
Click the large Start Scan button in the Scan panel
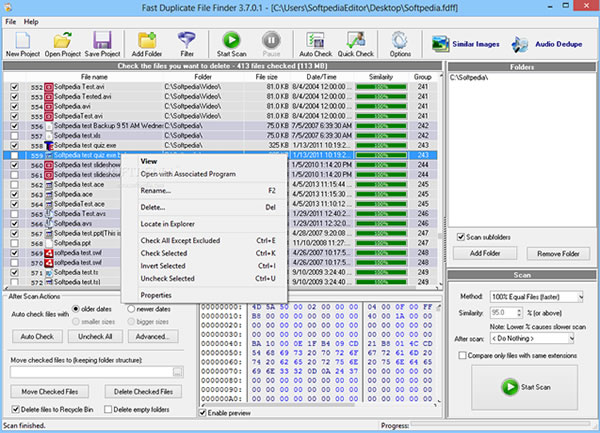point(525,387)
